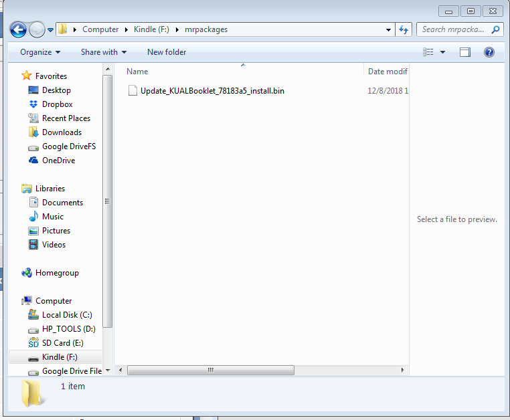Screen dimensions: 510x420
Task: Open the Help icon
Action: (x=489, y=52)
